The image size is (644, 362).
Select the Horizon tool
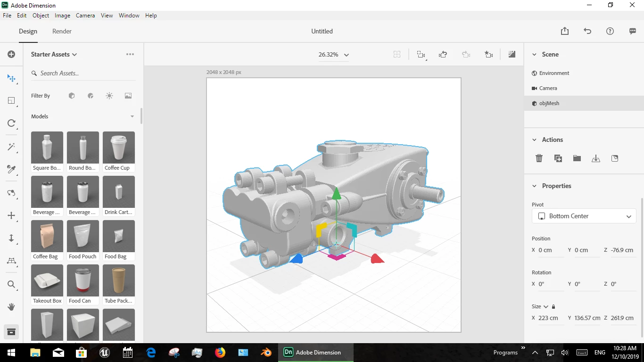coord(11,261)
